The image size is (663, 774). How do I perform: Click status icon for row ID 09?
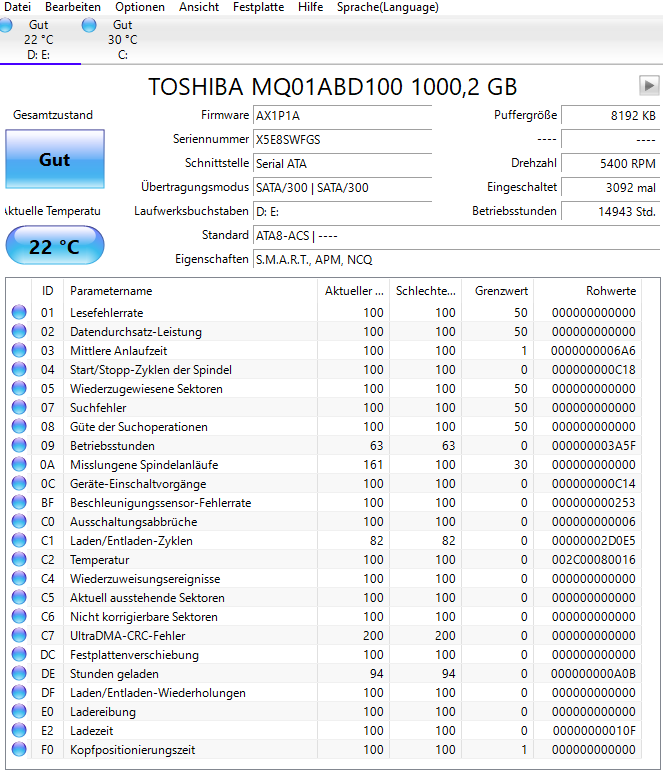click(19, 445)
